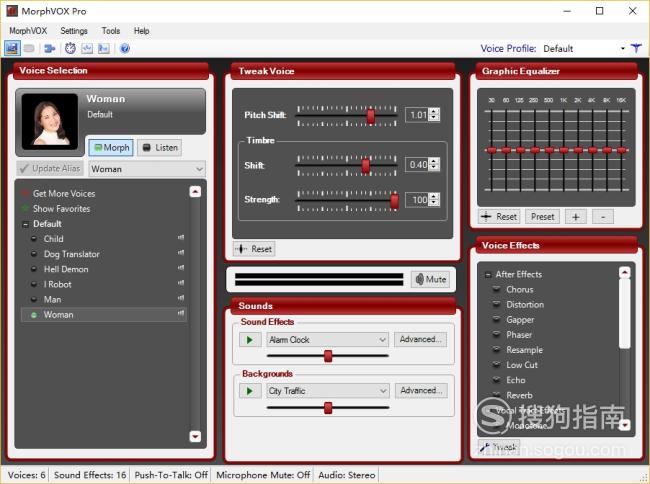The width and height of the screenshot is (650, 484).
Task: Open the City Traffic backgrounds dropdown
Action: click(x=327, y=391)
